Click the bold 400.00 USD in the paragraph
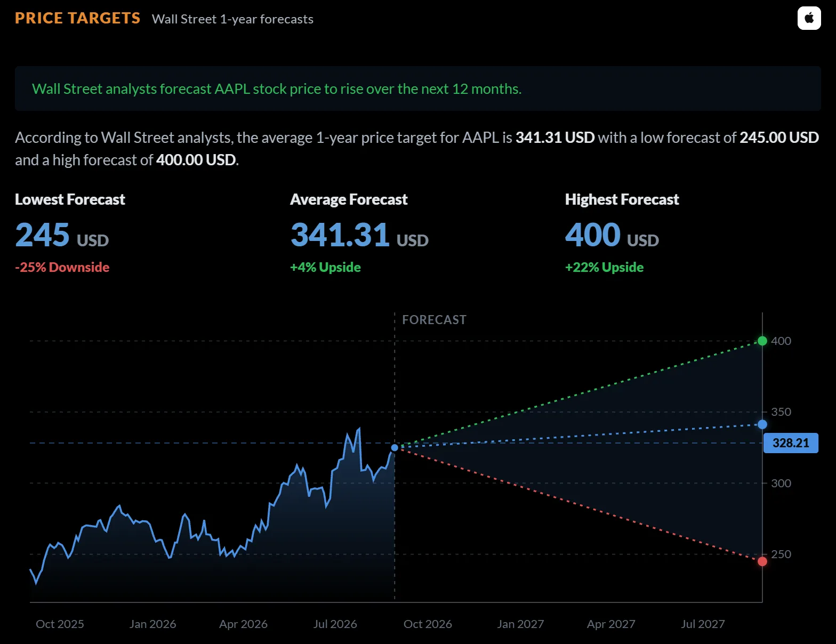The height and width of the screenshot is (644, 836). pyautogui.click(x=196, y=160)
